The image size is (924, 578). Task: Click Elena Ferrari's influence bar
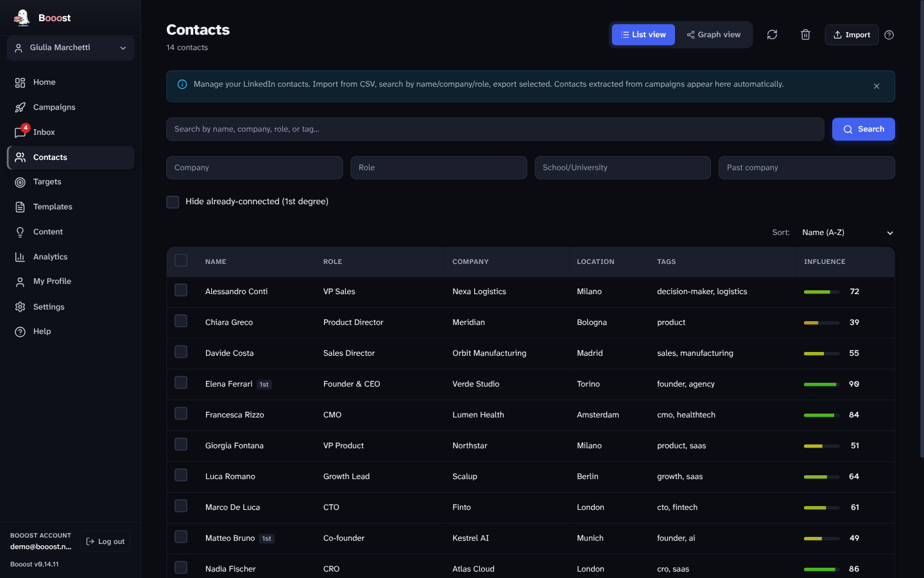pyautogui.click(x=822, y=384)
